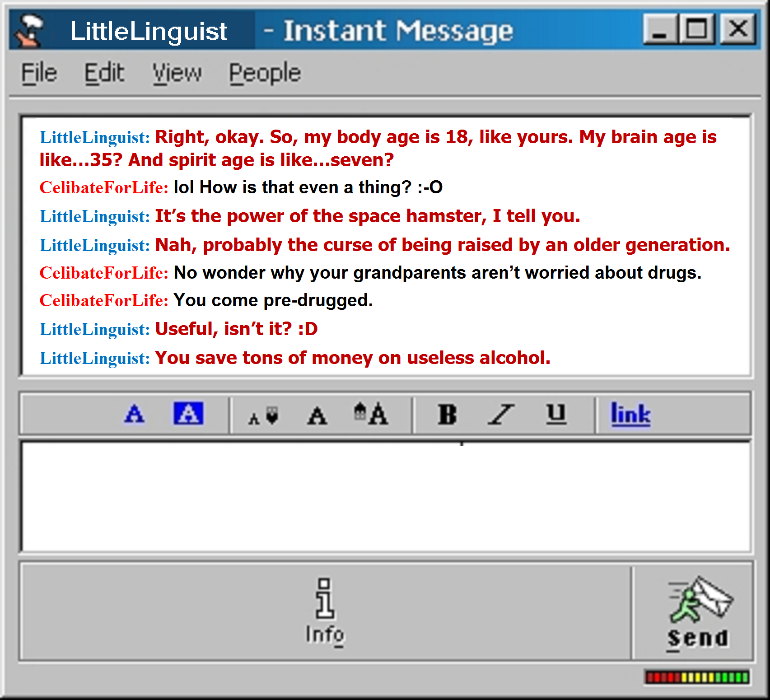Screen dimensions: 770x700
Task: Click message "lol How is that even a thing?"
Action: click(293, 187)
